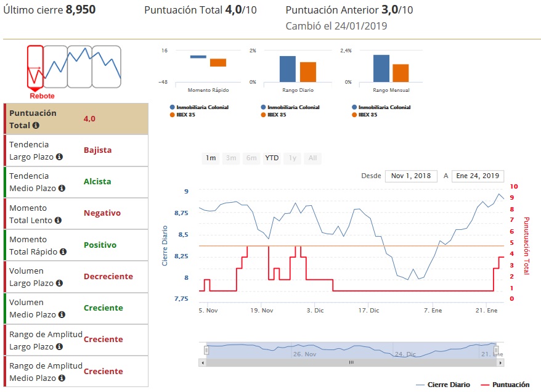Select the red Rebote phase icon
Viewport: 541px width, 392px height.
[x=35, y=67]
